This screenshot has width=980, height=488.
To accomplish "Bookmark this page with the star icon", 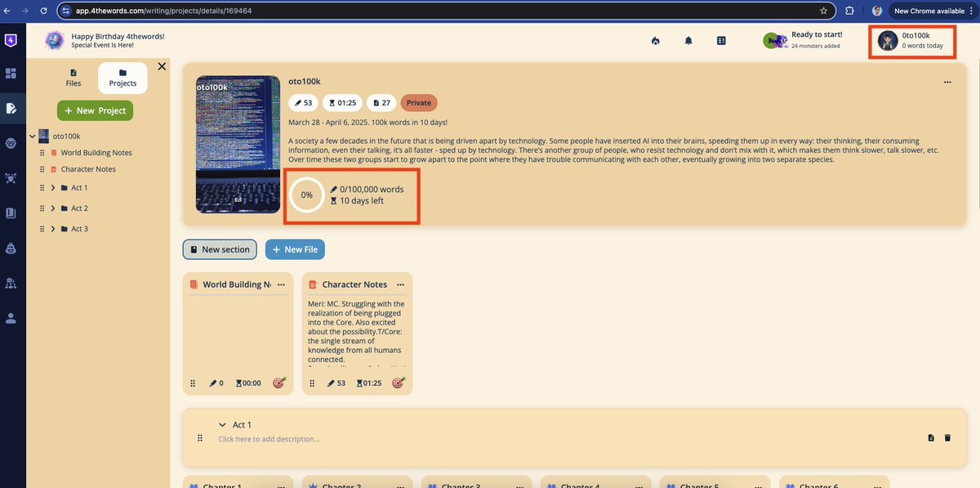I will pos(824,11).
